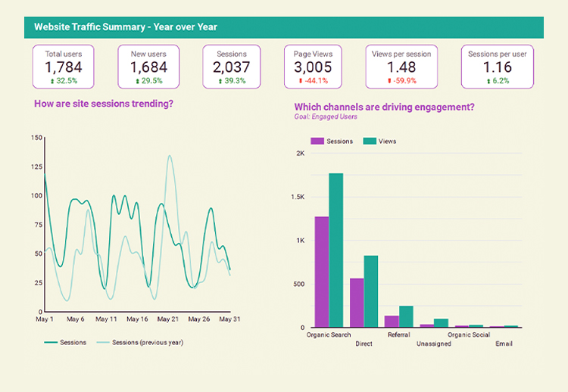The image size is (568, 392).
Task: Select the Page Views scorecard value 3,005
Action: tap(313, 68)
